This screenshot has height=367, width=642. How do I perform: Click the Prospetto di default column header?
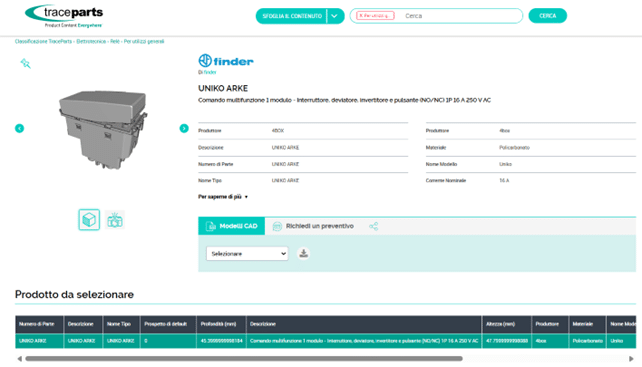[x=168, y=324]
